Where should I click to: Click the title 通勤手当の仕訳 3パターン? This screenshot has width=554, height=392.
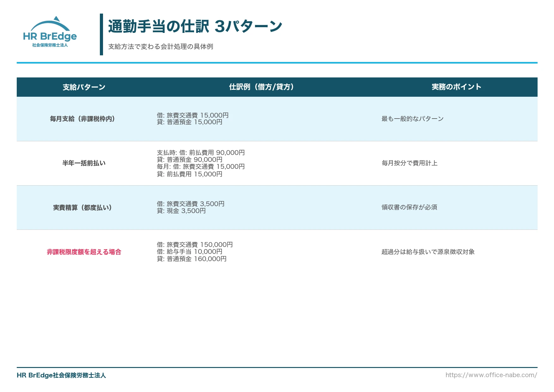[195, 26]
